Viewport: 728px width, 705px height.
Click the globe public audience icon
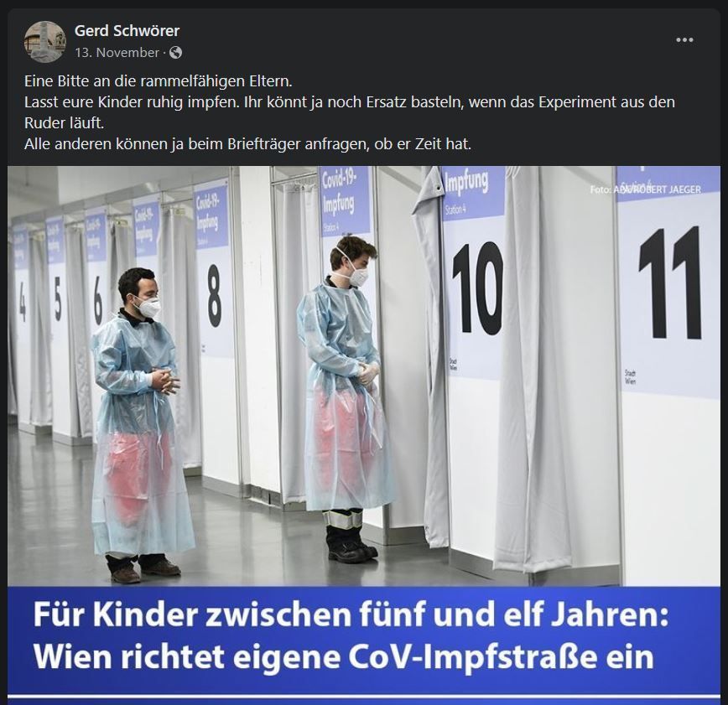(175, 53)
